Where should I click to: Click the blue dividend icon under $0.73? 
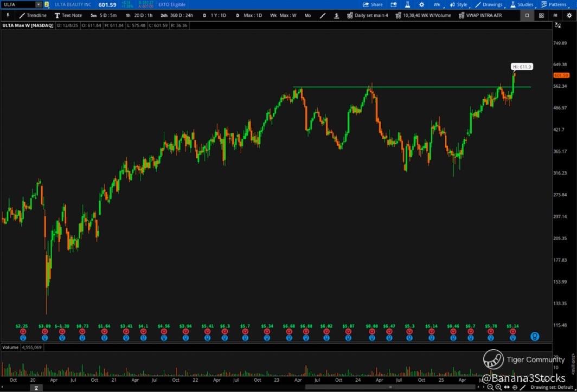[x=82, y=338]
